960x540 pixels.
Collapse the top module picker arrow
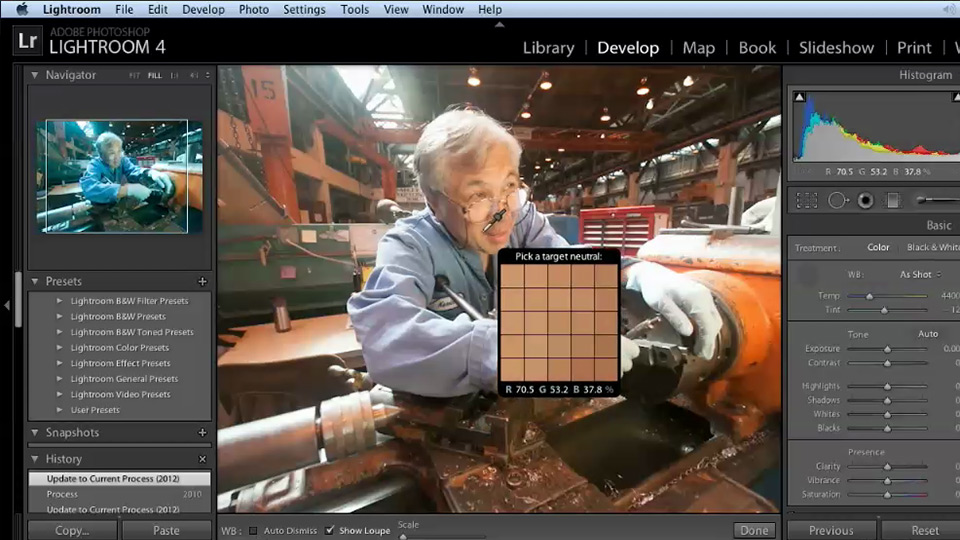[500, 24]
